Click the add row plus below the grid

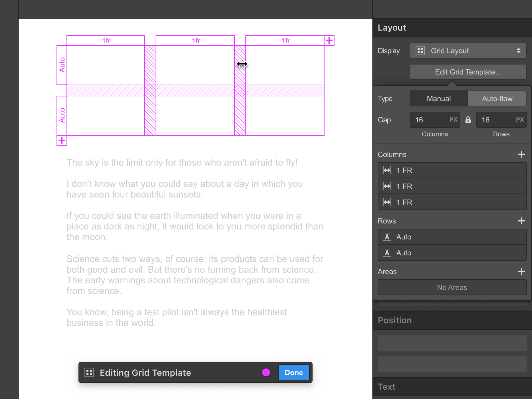pos(62,140)
